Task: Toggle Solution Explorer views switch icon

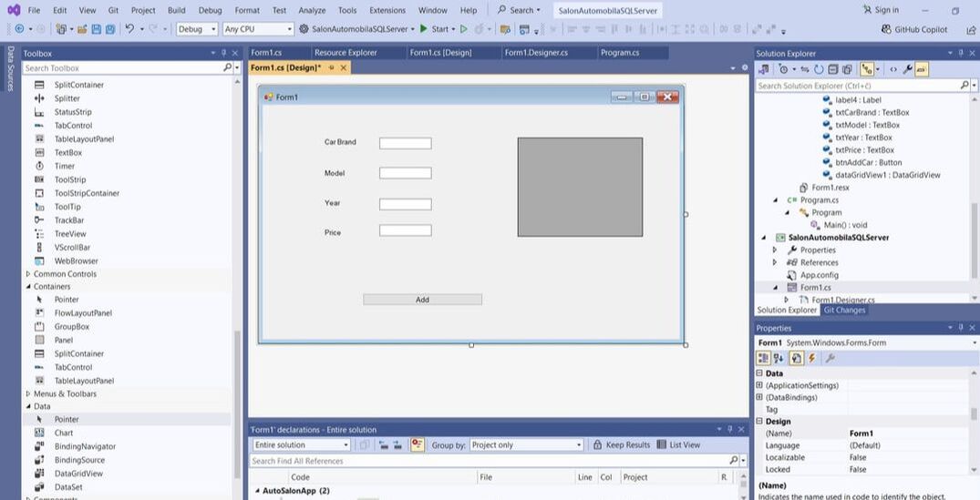Action: (764, 69)
